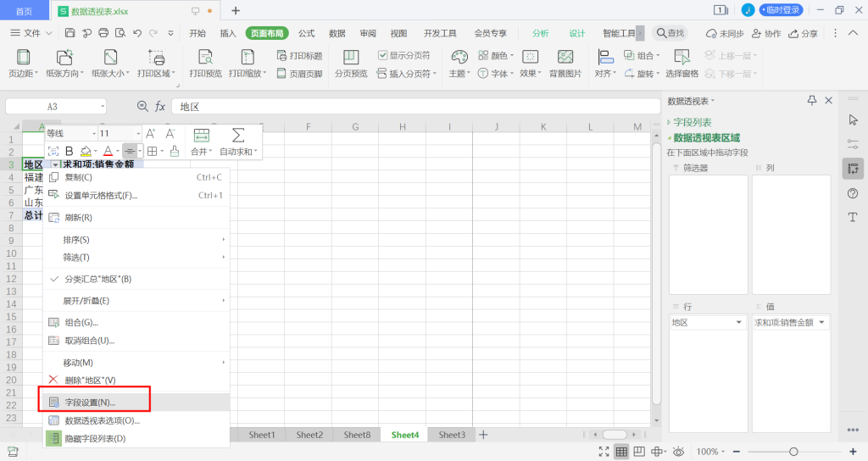This screenshot has width=868, height=461.
Task: Switch to the 公式 ribbon tab
Action: coord(306,33)
